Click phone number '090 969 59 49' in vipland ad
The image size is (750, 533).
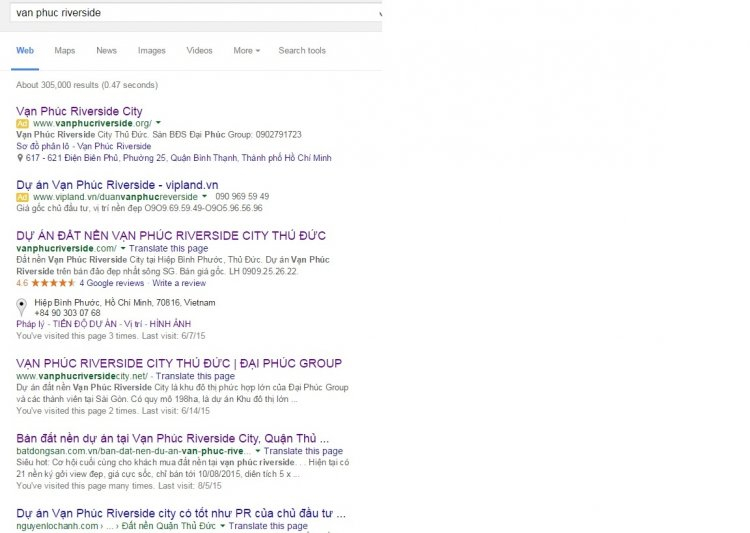(242, 196)
